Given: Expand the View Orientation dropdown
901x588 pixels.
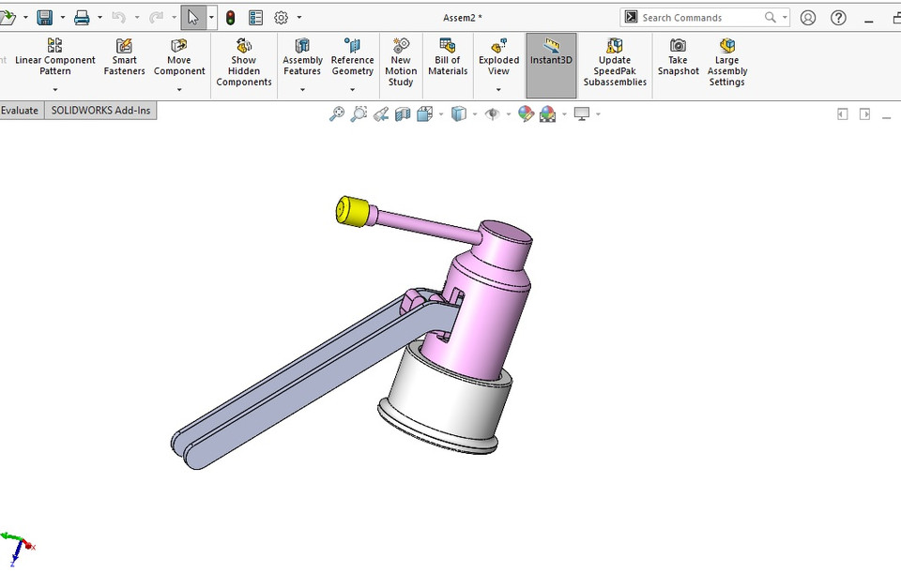Looking at the screenshot, I should click(x=440, y=113).
